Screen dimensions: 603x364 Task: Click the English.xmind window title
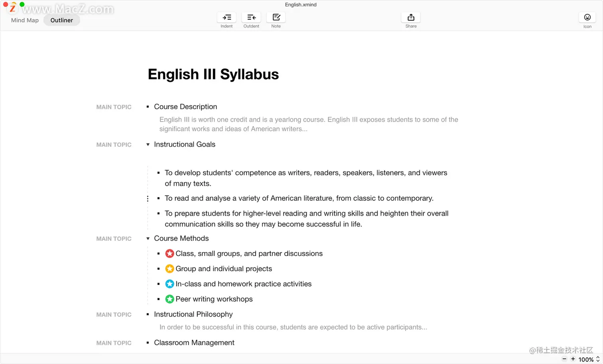coord(301,5)
